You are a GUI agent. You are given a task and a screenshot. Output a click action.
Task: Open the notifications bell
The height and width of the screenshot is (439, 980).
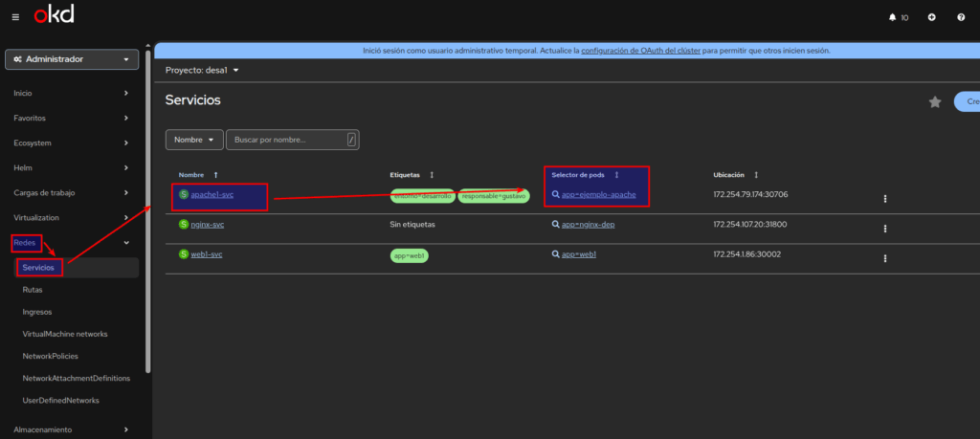898,17
